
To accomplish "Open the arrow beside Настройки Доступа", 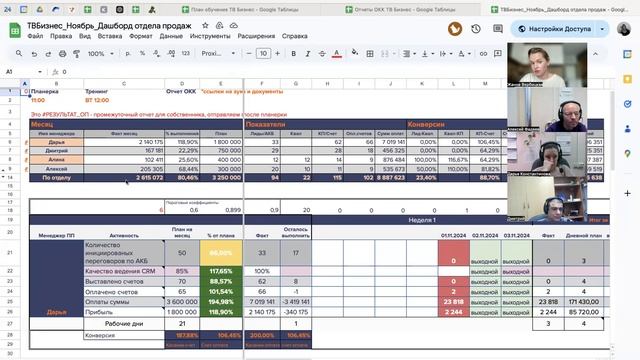I will click(x=602, y=29).
